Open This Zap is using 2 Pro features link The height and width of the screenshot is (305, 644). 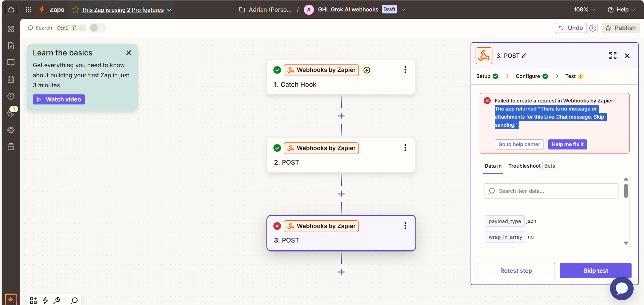coord(122,10)
